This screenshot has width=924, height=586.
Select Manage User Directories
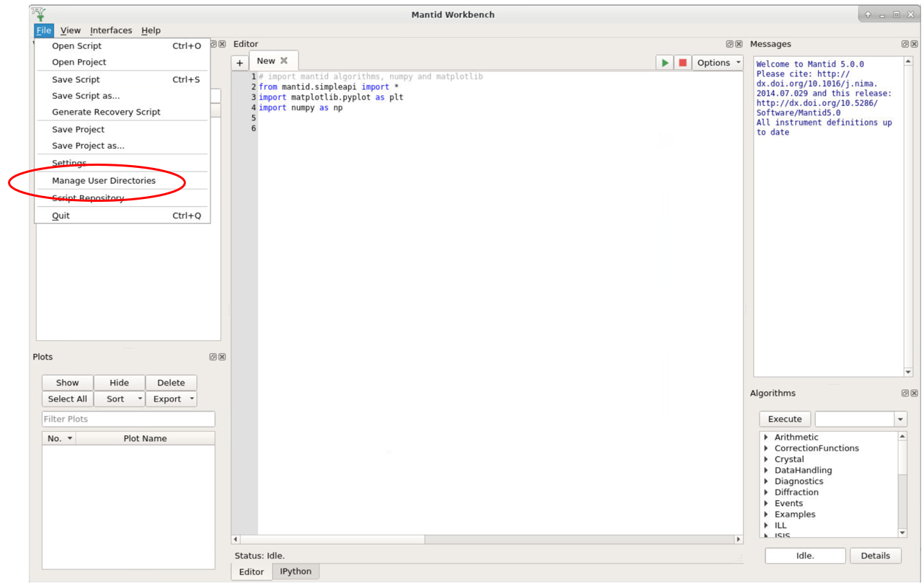[x=123, y=181]
